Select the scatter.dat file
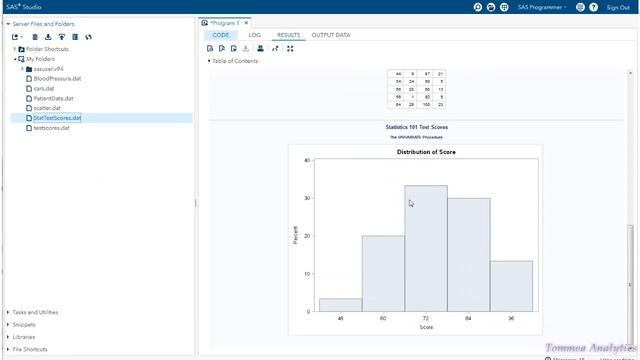This screenshot has width=640, height=360. (47, 108)
